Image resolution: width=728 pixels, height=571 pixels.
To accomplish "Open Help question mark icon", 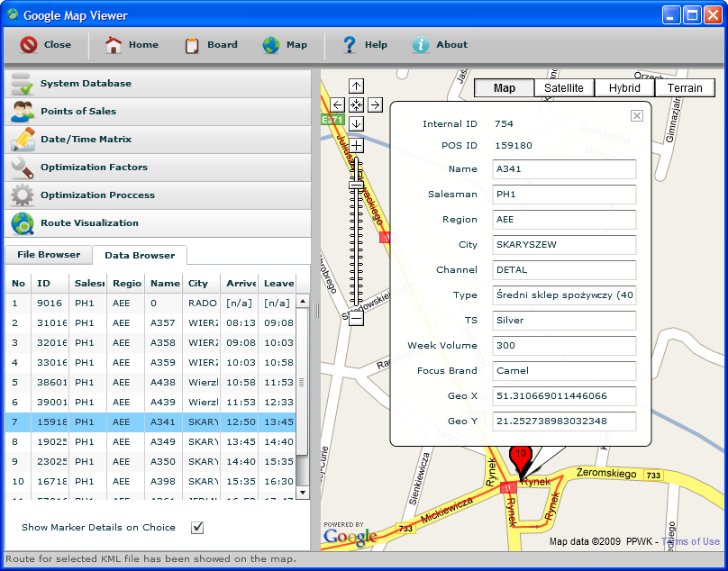I will [350, 45].
